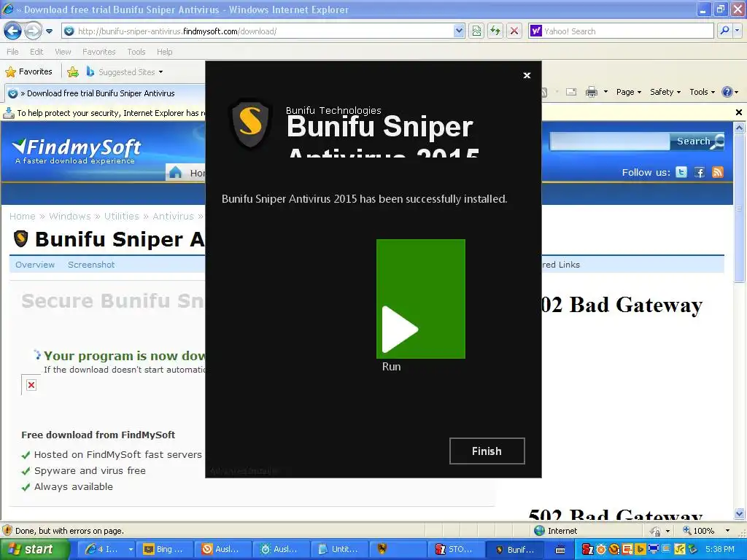The width and height of the screenshot is (747, 560).
Task: Click the Compatibility View icon
Action: pyautogui.click(x=476, y=31)
